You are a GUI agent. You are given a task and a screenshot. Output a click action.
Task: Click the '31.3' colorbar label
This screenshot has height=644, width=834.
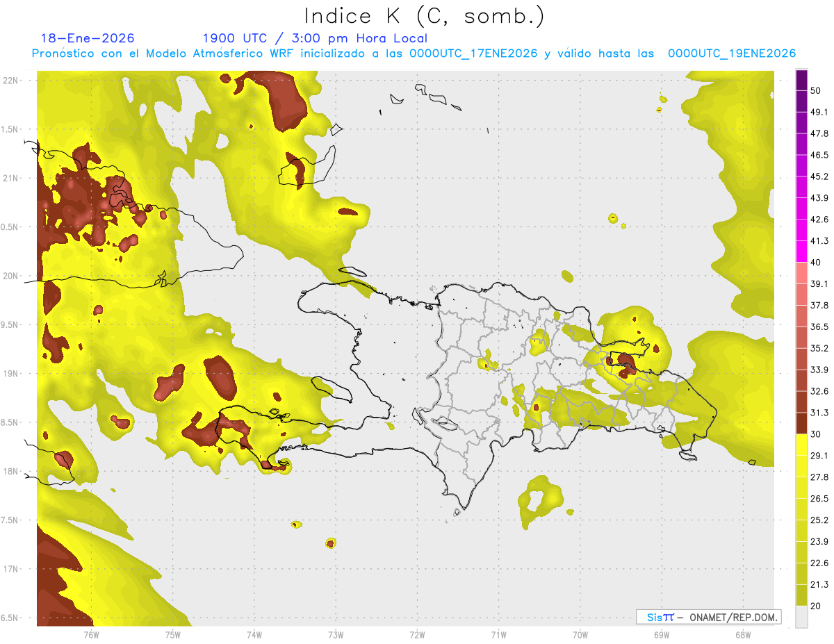819,413
